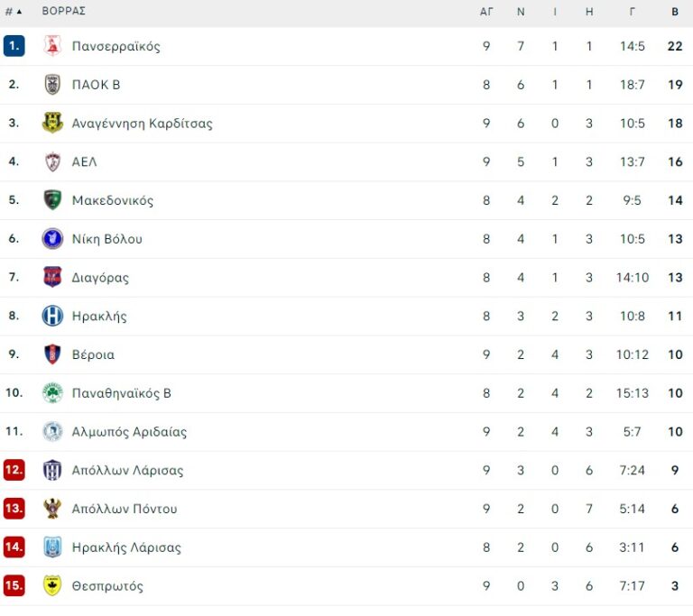693x616 pixels.
Task: Click the Θεσπρωτός yellow crest icon
Action: point(52,586)
